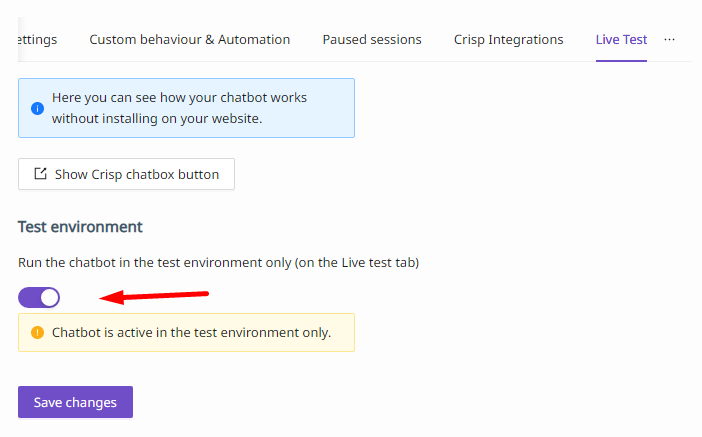Screen dimensions: 702x437
Task: Click the Show Crisp chatbox button text
Action: (137, 174)
